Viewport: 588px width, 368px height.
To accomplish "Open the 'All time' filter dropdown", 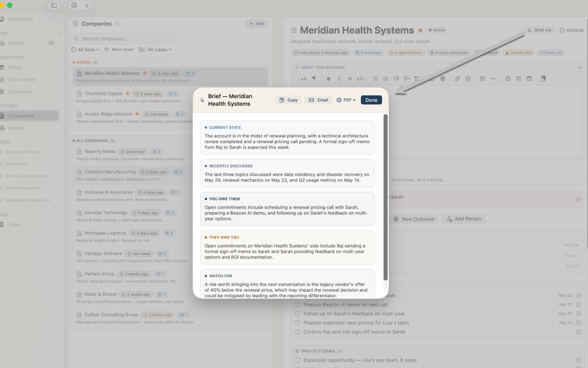I will (x=86, y=50).
